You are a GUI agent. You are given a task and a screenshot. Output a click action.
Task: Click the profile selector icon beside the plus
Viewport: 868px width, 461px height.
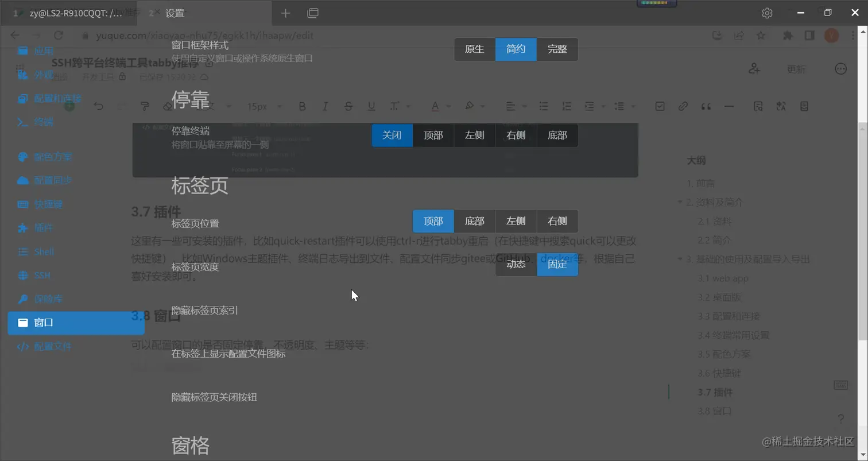tap(313, 13)
